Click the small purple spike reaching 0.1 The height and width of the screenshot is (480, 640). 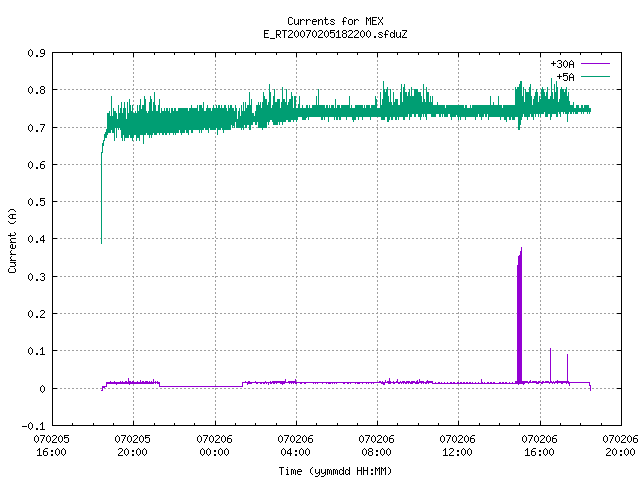coord(550,365)
